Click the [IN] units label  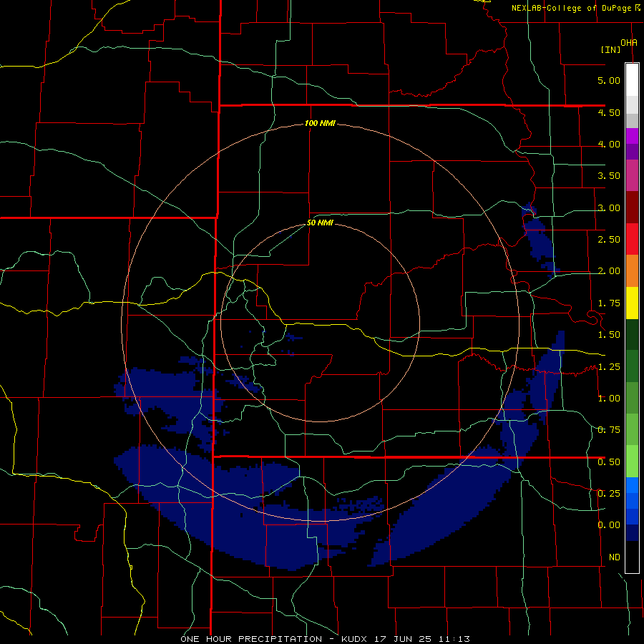click(x=611, y=49)
